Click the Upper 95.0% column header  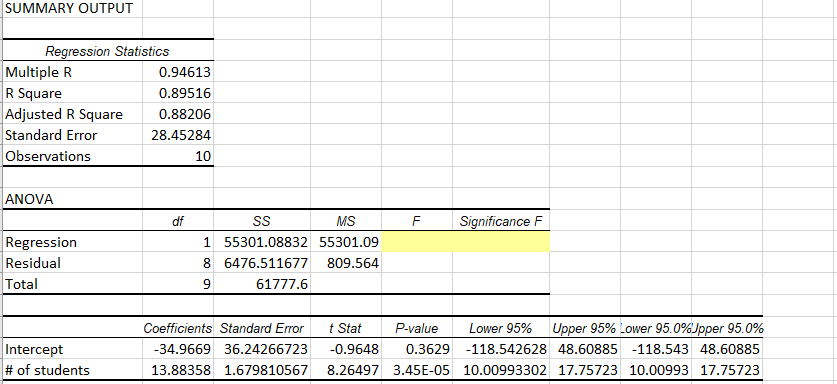click(x=727, y=328)
